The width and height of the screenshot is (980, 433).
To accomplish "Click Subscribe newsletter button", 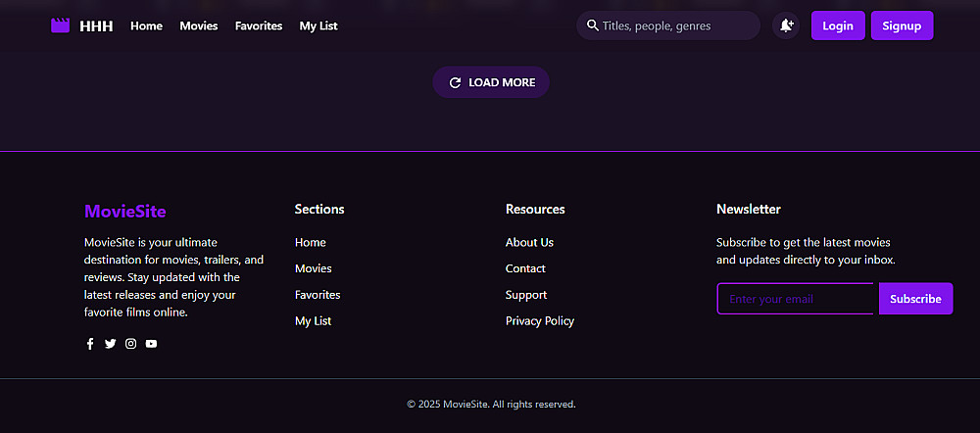I will pyautogui.click(x=915, y=299).
